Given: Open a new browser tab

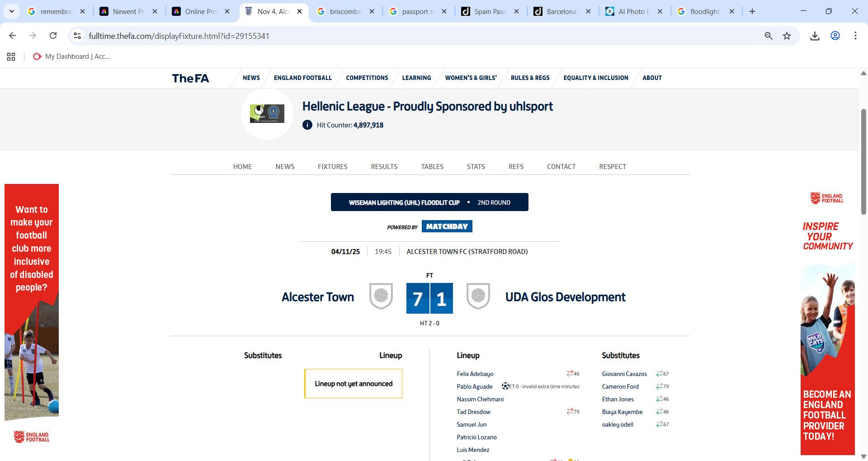Looking at the screenshot, I should pyautogui.click(x=752, y=11).
